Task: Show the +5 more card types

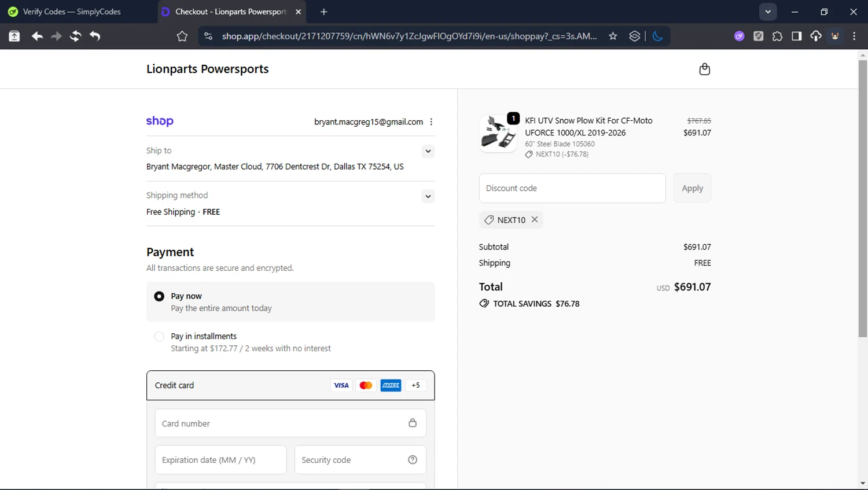Action: coord(415,385)
